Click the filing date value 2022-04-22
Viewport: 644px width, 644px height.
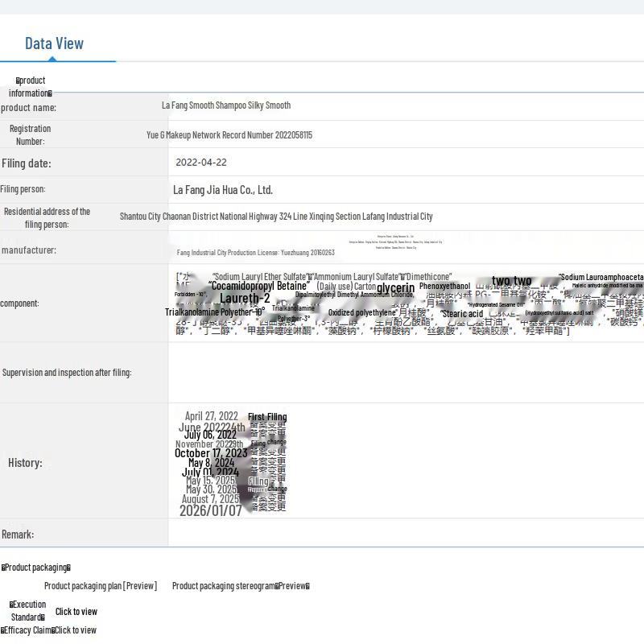[x=201, y=163]
